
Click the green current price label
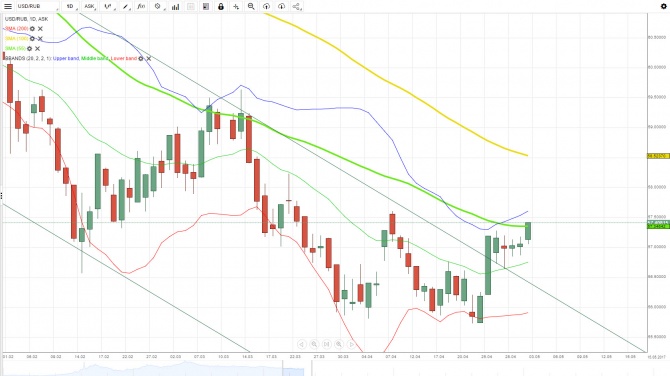658,223
